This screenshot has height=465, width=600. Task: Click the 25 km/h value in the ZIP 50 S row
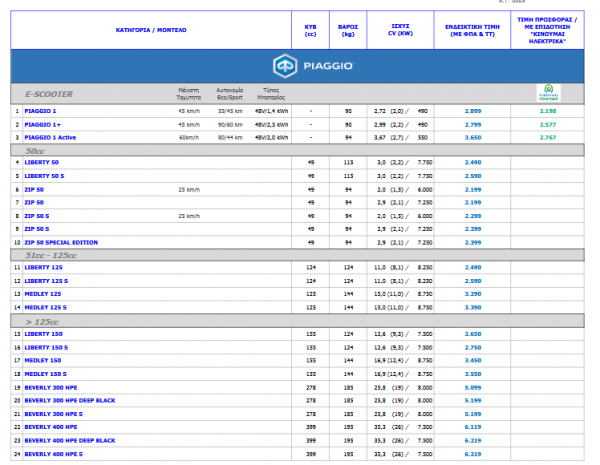pyautogui.click(x=189, y=216)
